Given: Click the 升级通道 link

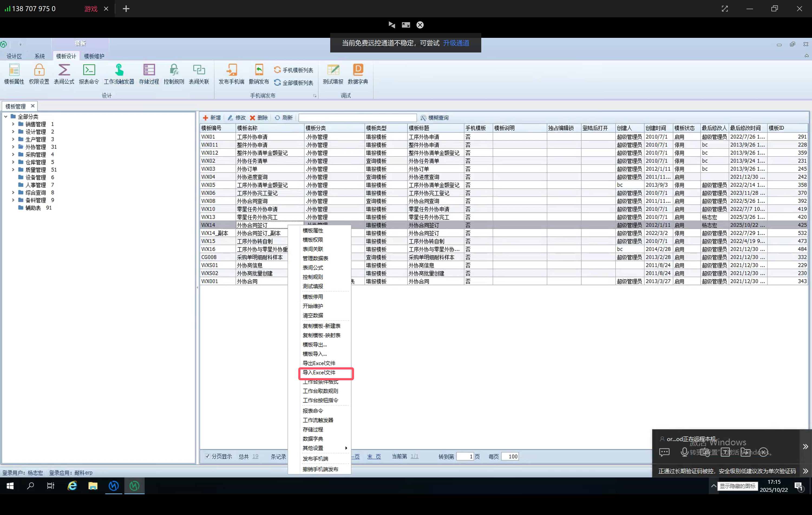Looking at the screenshot, I should tap(456, 43).
